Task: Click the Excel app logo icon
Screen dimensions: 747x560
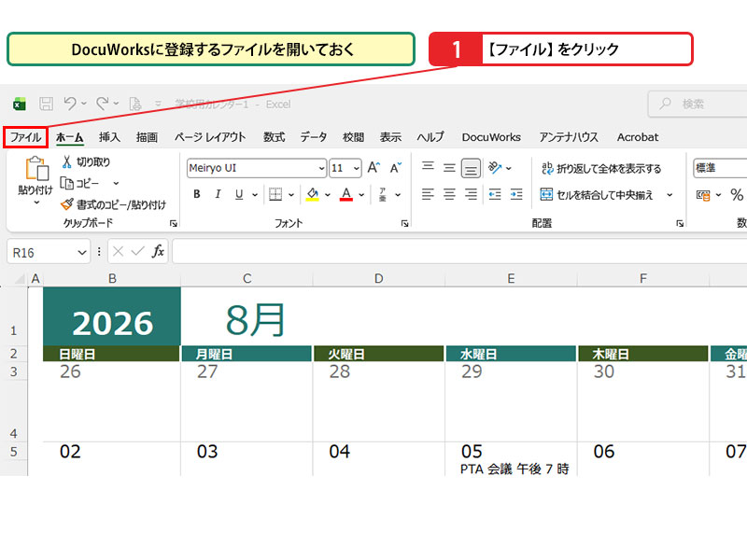Action: (20, 104)
